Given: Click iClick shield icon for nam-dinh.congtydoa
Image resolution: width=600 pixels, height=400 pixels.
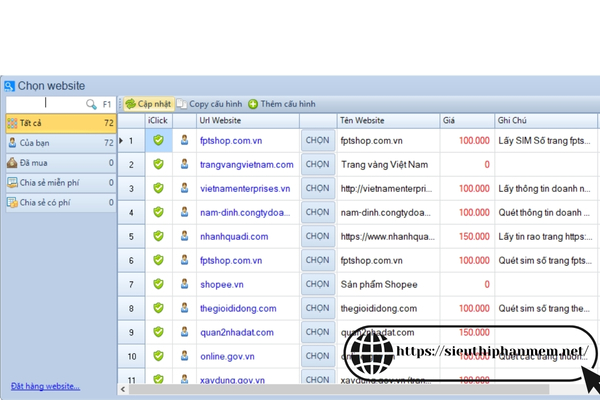Looking at the screenshot, I should pos(158,212).
